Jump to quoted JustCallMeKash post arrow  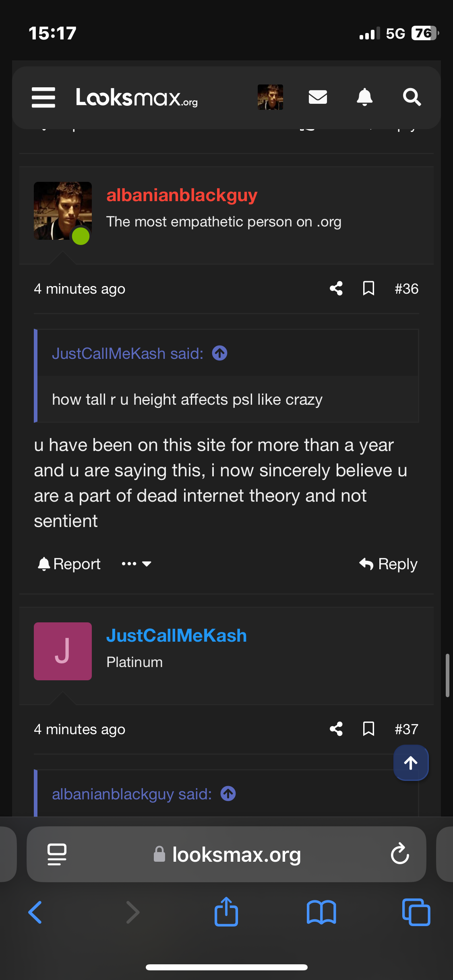point(220,354)
